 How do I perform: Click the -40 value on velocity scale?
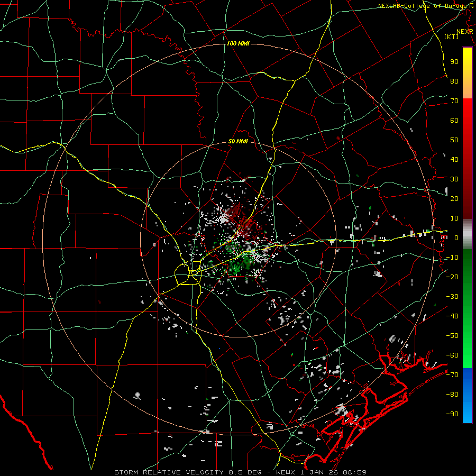coord(452,316)
